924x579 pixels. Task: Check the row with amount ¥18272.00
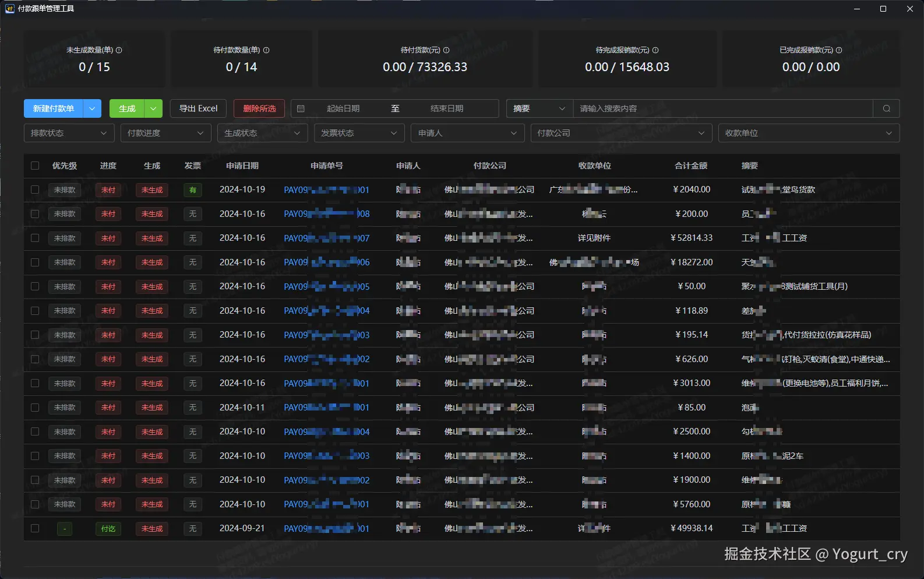tap(35, 262)
